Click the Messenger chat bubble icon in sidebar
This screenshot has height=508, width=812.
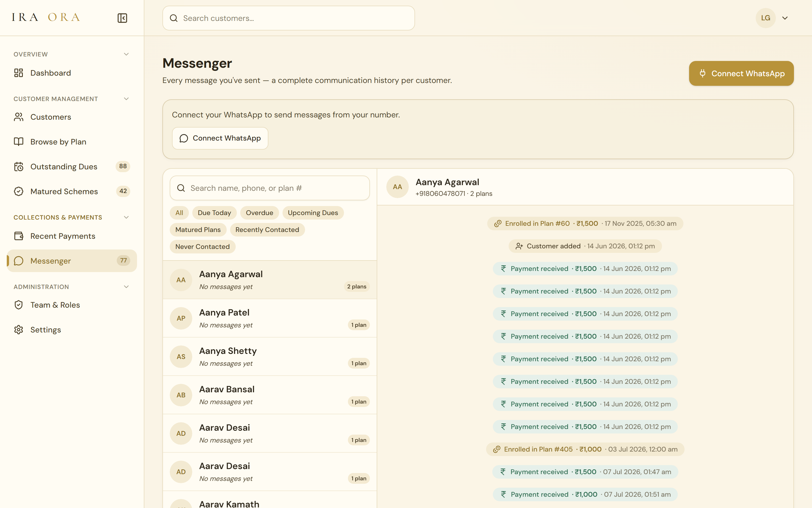click(x=18, y=261)
